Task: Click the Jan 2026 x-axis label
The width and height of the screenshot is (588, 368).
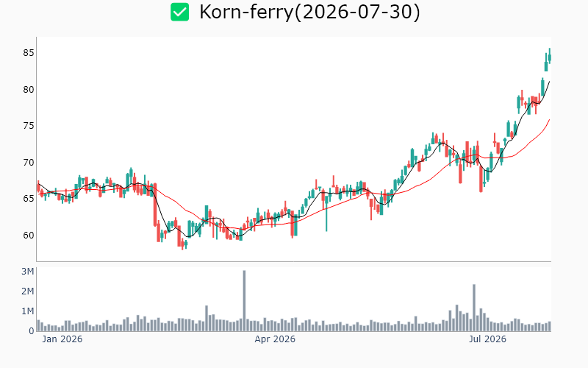Action: click(62, 339)
